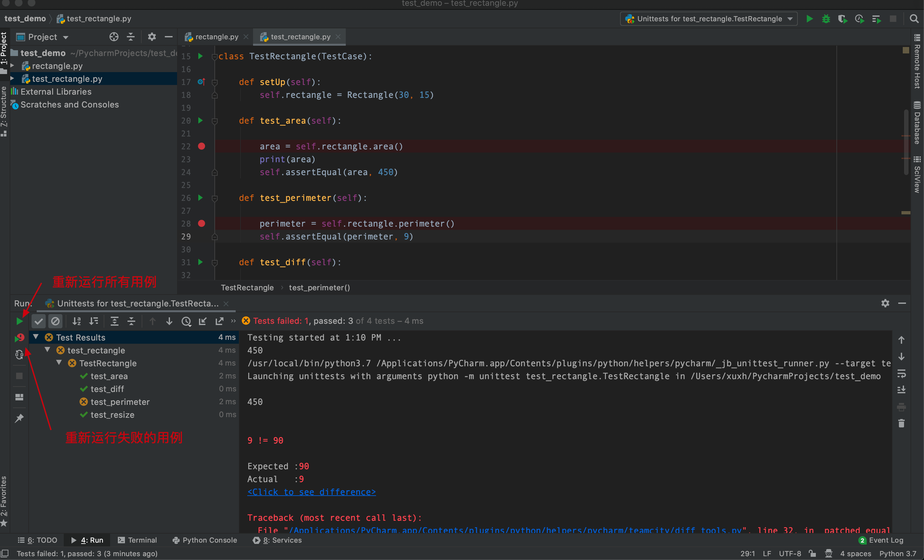Viewport: 924px width, 560px height.
Task: Show more test toolbar actions chevron
Action: pyautogui.click(x=233, y=321)
